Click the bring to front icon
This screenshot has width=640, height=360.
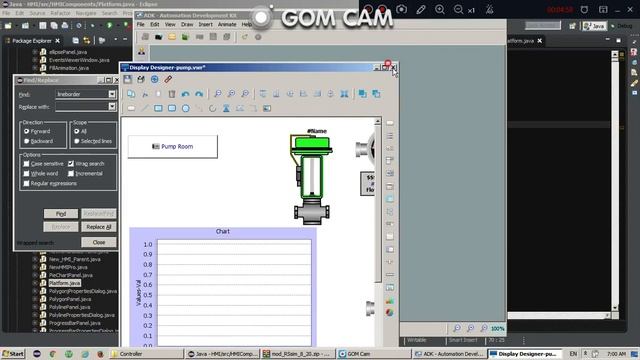coord(362,94)
